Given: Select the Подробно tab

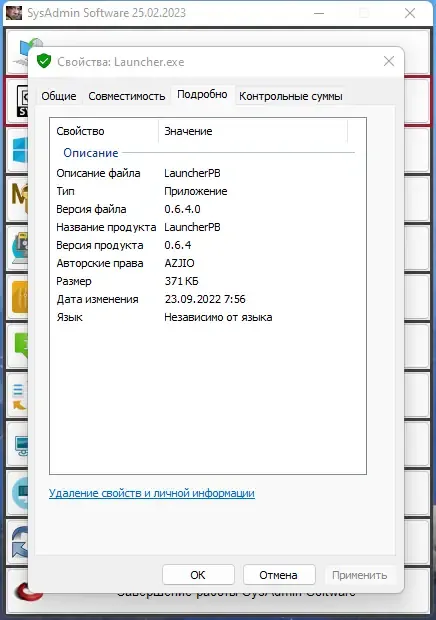Looking at the screenshot, I should tap(202, 95).
